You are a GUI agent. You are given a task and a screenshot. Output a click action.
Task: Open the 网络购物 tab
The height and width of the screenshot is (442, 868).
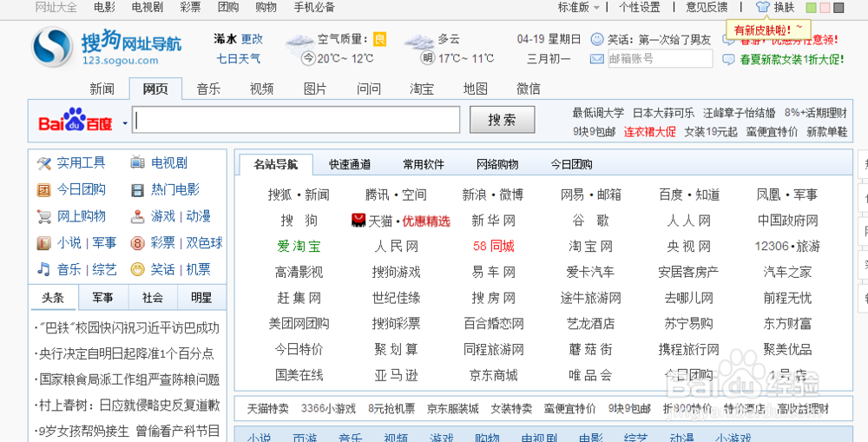point(497,164)
